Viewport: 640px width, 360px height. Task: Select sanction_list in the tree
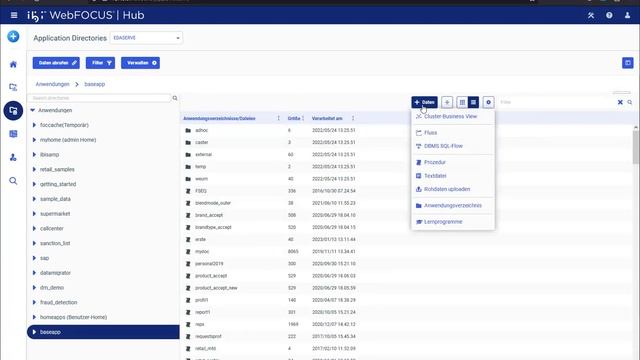point(55,243)
